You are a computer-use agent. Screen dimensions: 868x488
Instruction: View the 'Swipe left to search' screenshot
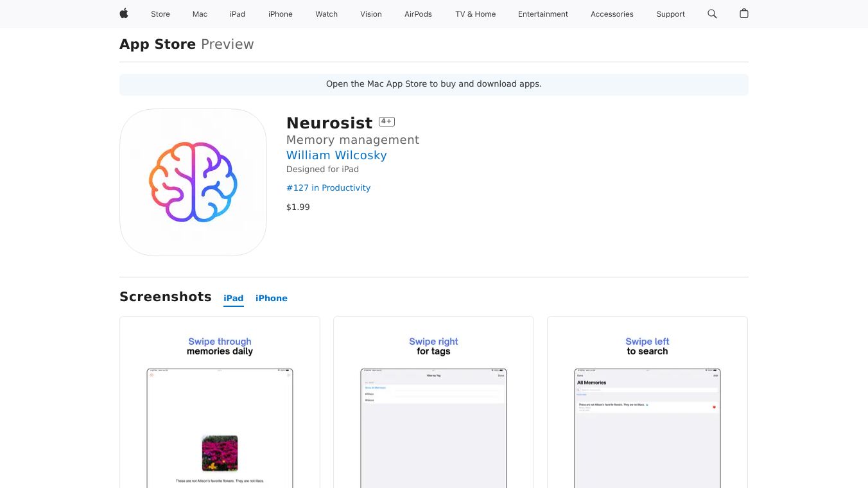click(647, 402)
